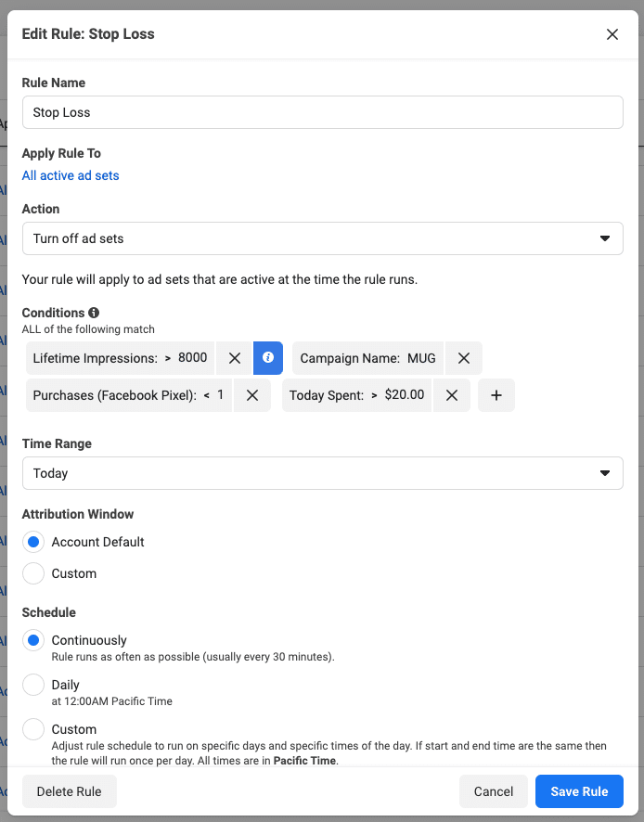Add a new condition with plus button
Screen dimensions: 644x822
pyautogui.click(x=496, y=395)
